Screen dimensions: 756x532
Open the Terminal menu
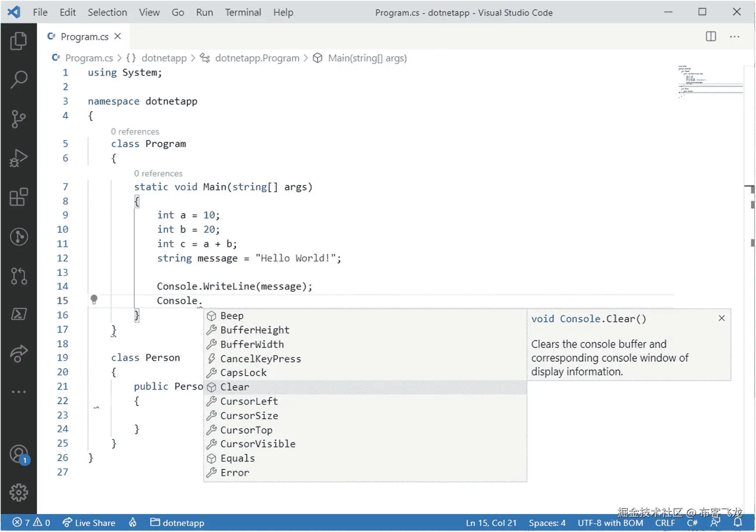(243, 12)
